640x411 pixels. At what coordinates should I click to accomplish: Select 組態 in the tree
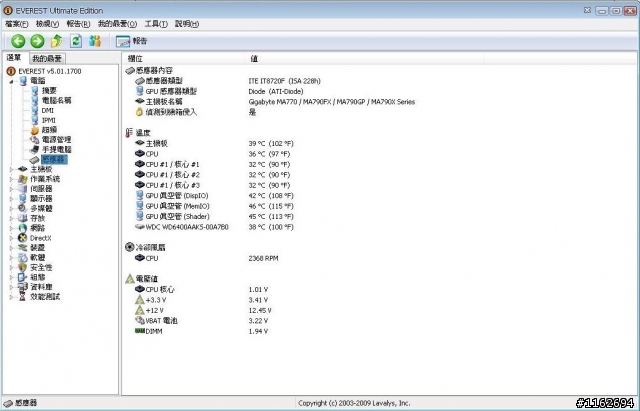(38, 277)
